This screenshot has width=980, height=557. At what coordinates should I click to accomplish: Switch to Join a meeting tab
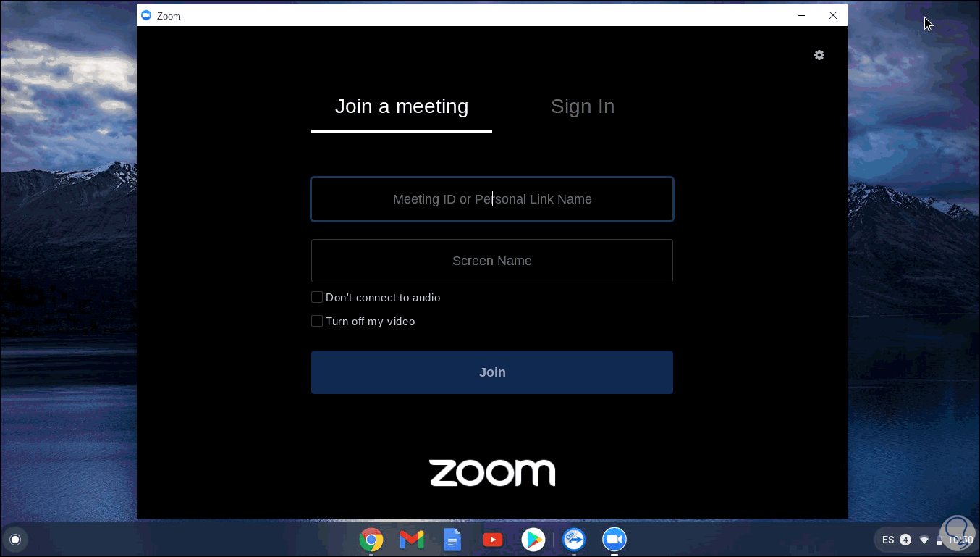[x=402, y=106]
